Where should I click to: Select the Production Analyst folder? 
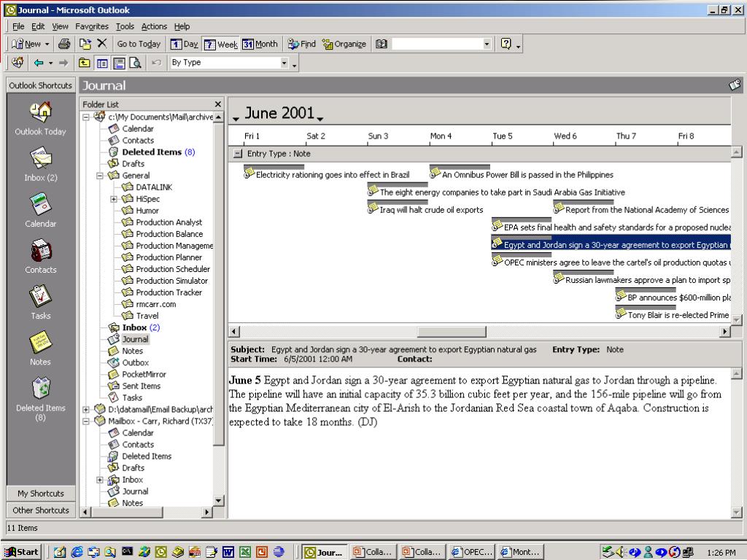click(x=169, y=222)
